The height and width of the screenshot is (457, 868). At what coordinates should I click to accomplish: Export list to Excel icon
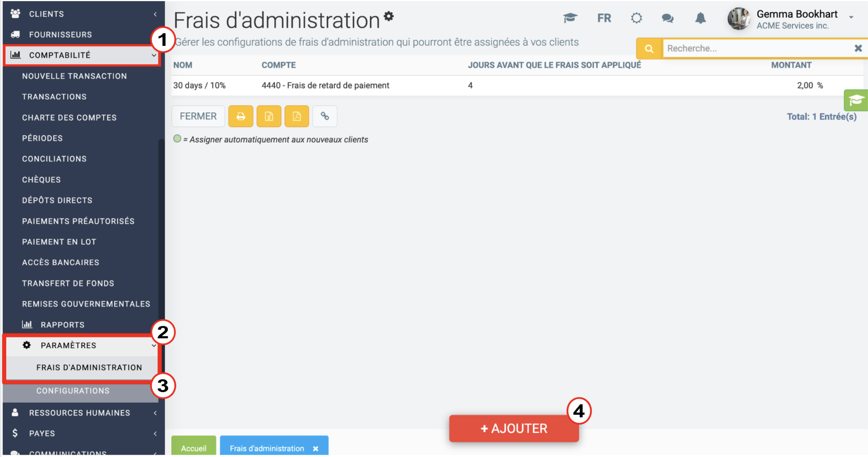tap(269, 116)
